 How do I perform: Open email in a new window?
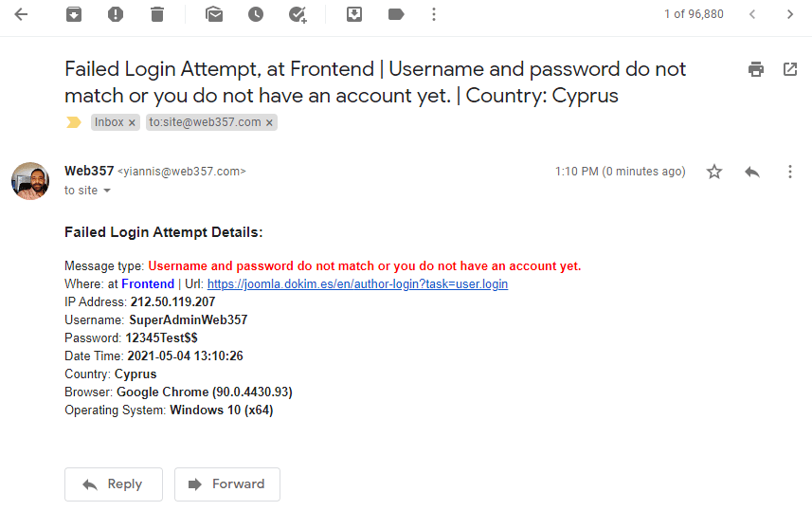tap(790, 69)
